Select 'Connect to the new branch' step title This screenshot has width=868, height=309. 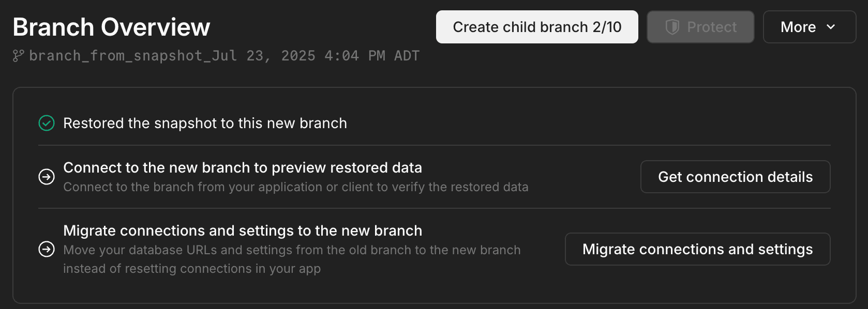click(242, 167)
